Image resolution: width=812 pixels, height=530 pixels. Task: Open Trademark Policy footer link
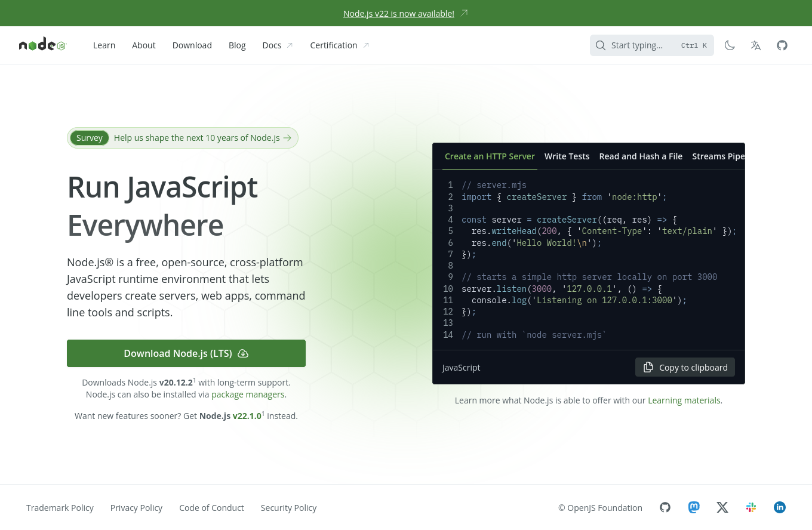[60, 508]
